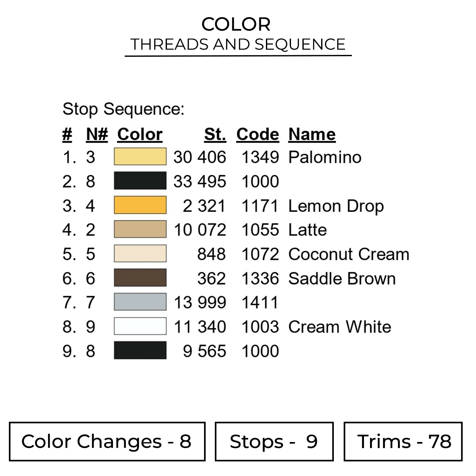476x476 pixels.
Task: Click the Stop Sequence label
Action: [123, 109]
